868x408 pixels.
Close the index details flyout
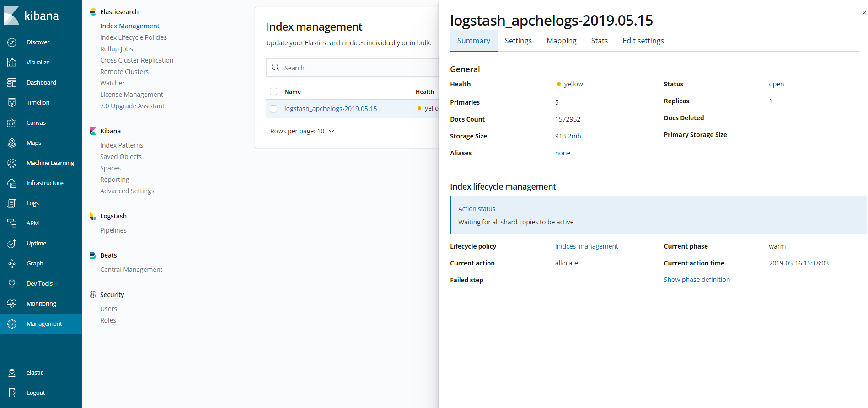pos(863,13)
